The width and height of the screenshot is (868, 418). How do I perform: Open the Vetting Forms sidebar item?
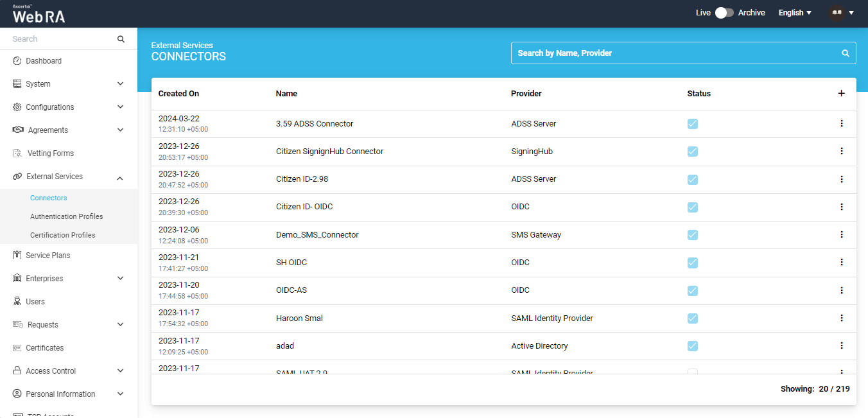(50, 153)
